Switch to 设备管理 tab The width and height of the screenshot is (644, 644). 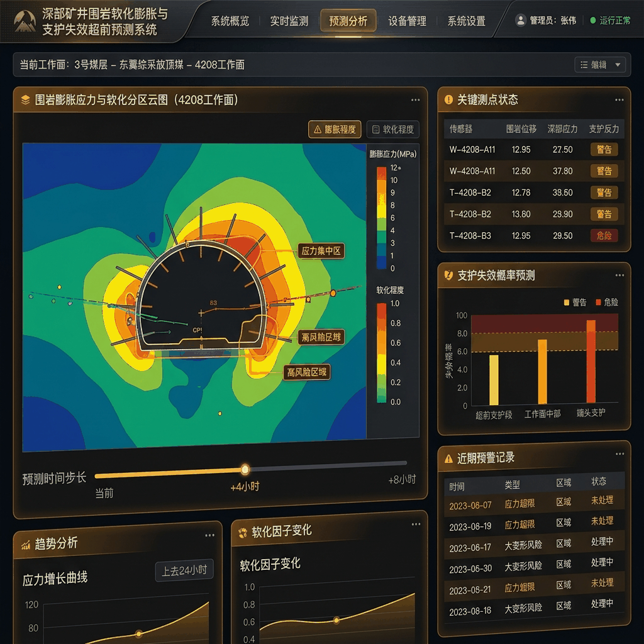[407, 21]
